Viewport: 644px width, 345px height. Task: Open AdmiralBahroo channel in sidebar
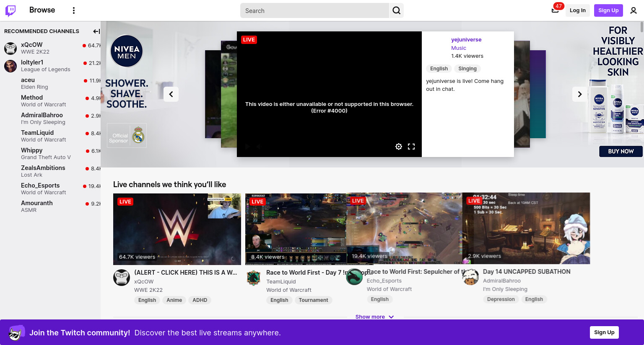pos(50,118)
